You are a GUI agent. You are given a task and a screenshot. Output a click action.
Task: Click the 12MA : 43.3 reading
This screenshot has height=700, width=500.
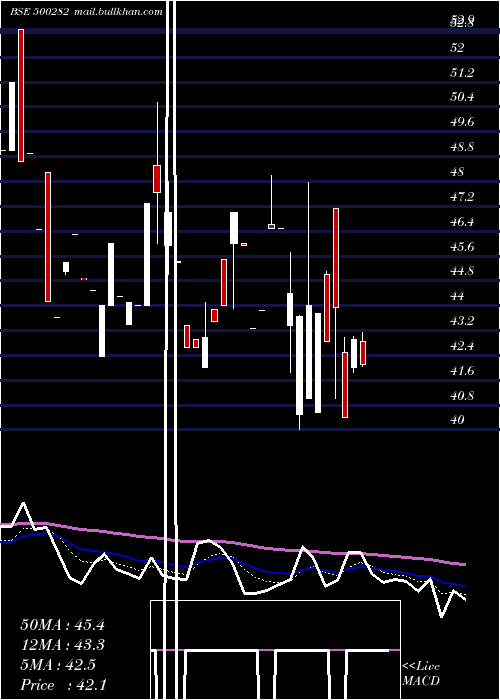62,645
